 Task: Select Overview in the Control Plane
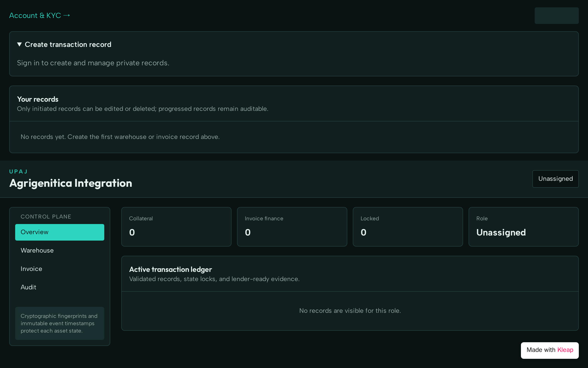[59, 232]
